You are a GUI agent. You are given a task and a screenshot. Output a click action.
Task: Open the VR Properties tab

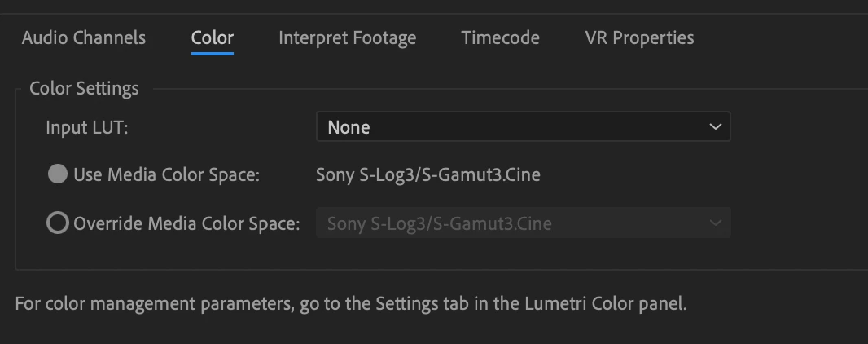(639, 37)
